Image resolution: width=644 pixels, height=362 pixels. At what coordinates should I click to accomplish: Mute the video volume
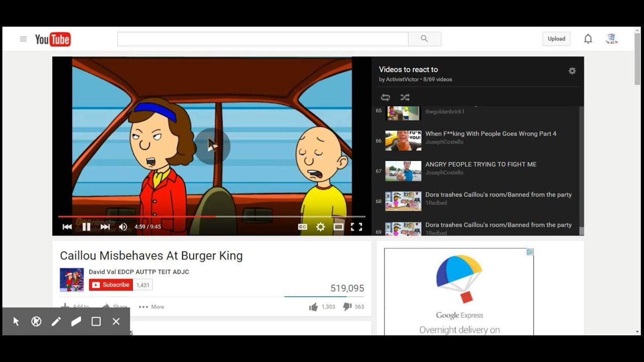click(x=123, y=227)
